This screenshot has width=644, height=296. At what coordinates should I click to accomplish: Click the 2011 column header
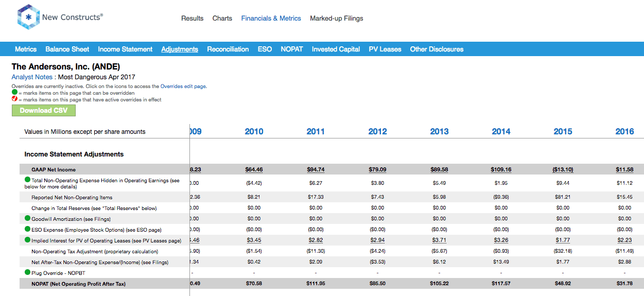pos(316,131)
